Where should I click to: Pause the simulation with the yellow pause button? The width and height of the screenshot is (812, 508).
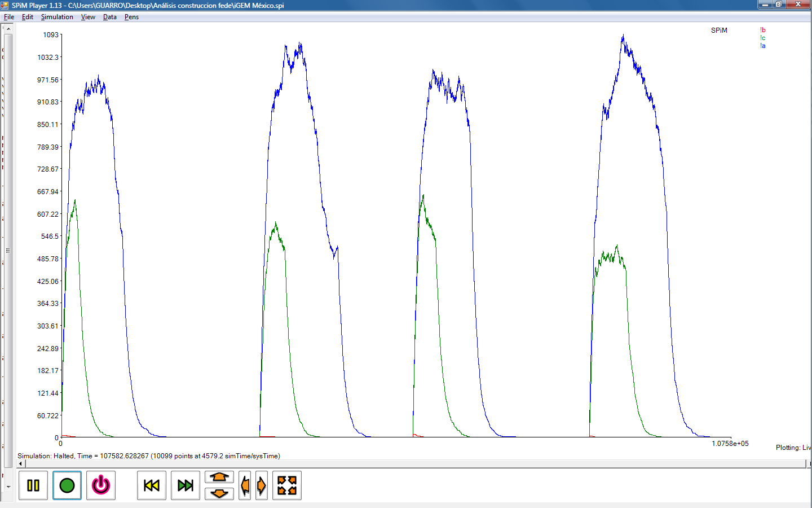click(x=33, y=485)
